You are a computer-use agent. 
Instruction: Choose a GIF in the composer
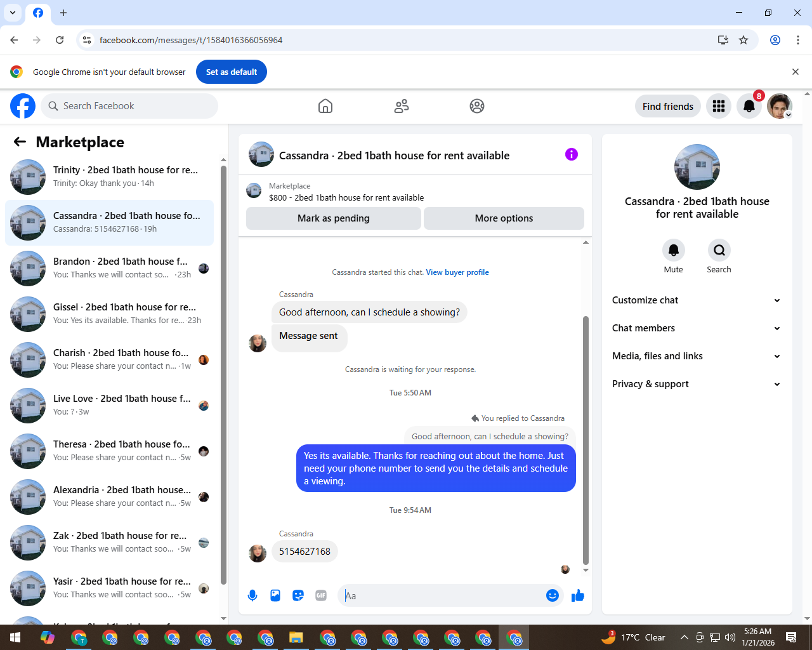[321, 595]
